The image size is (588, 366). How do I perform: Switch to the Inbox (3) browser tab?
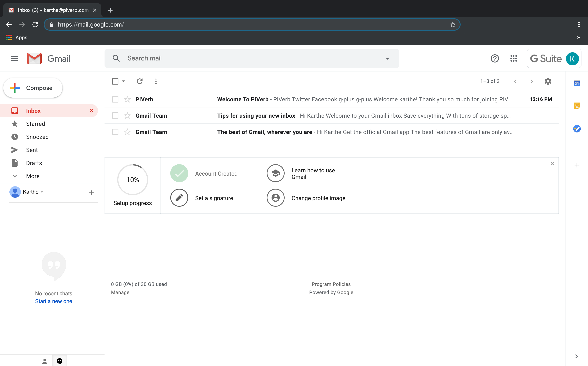(x=52, y=10)
